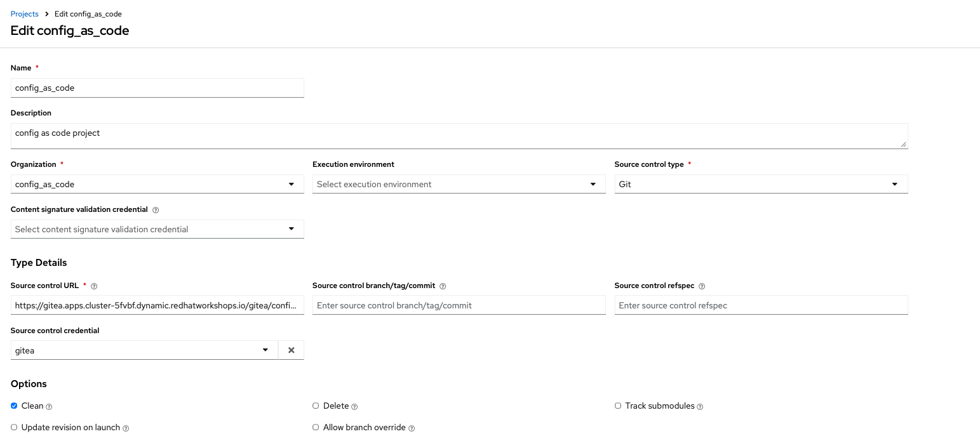Enable the Delete option checkbox
Screen dimensions: 980x448
click(x=316, y=406)
